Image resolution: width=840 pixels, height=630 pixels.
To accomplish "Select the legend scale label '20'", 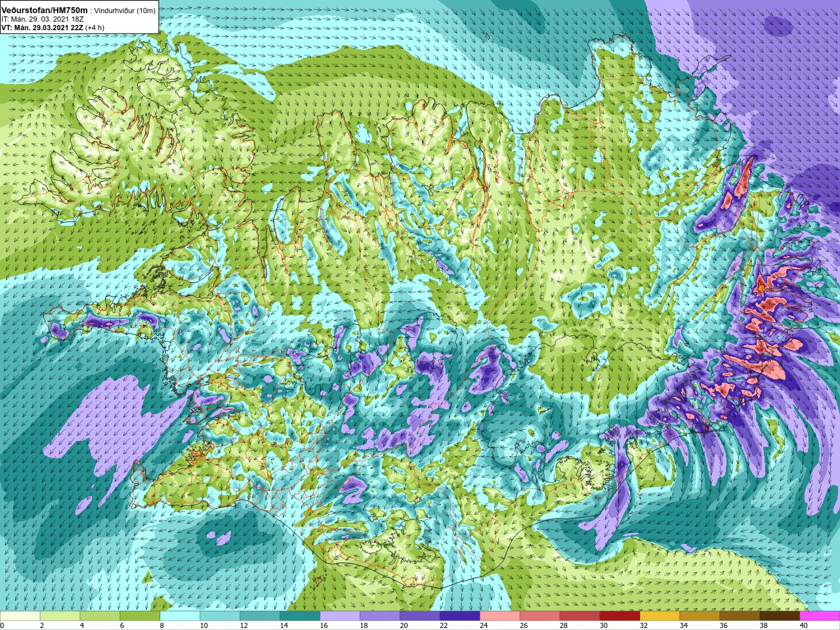I will tap(404, 625).
